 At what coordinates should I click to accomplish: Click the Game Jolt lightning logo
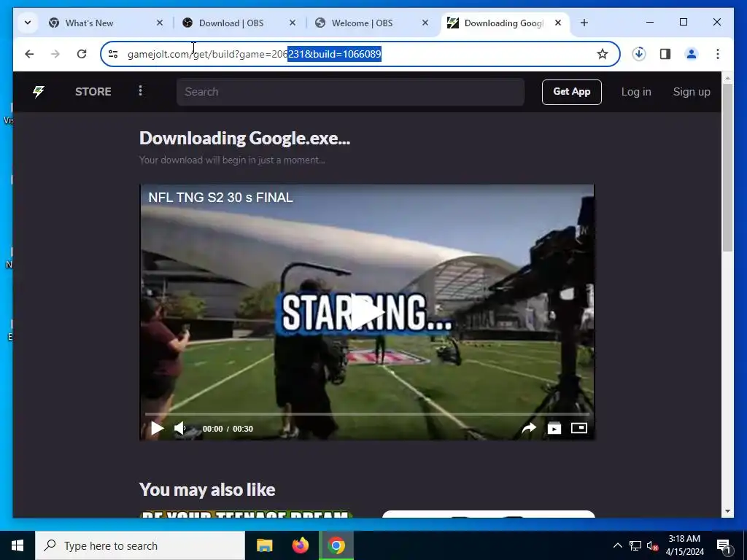39,91
